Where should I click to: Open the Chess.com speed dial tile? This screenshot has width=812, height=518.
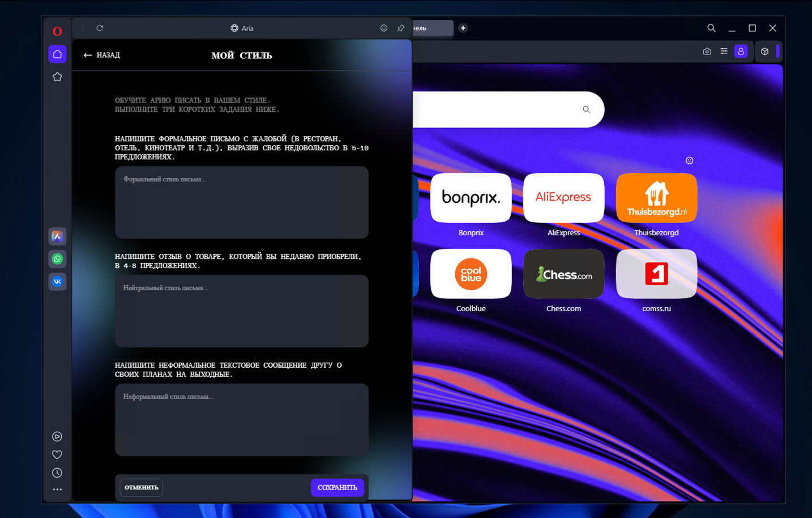pos(564,274)
